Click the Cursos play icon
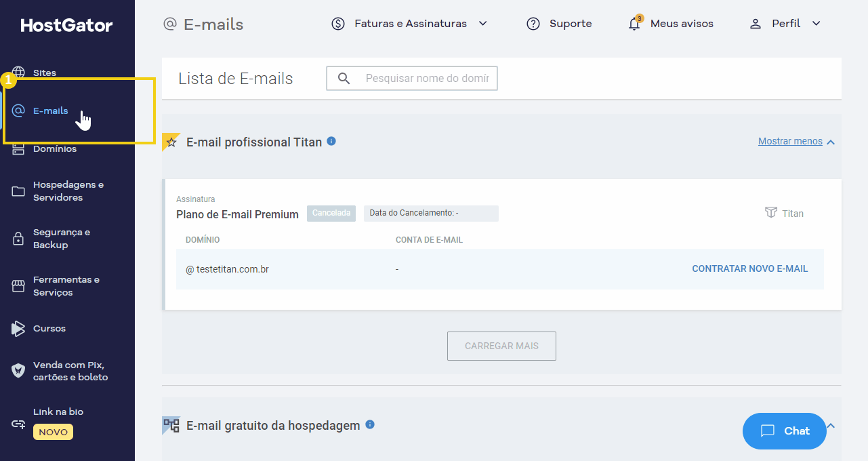 coord(18,329)
